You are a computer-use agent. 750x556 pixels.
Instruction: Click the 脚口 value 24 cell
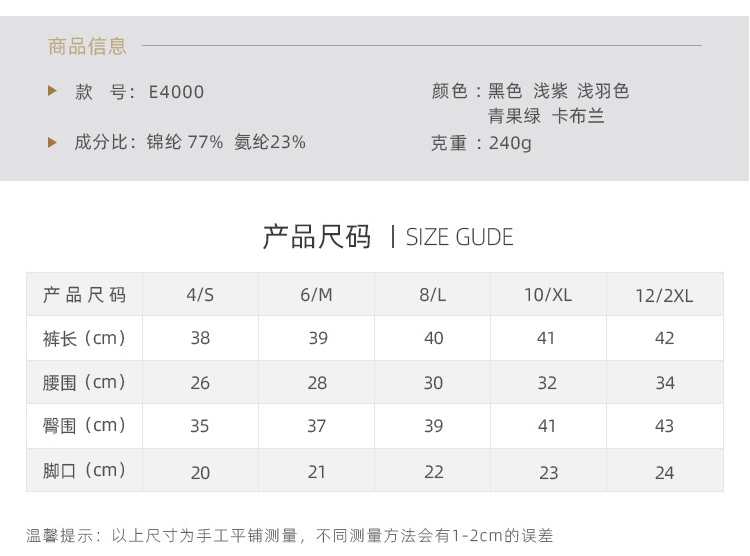point(664,472)
